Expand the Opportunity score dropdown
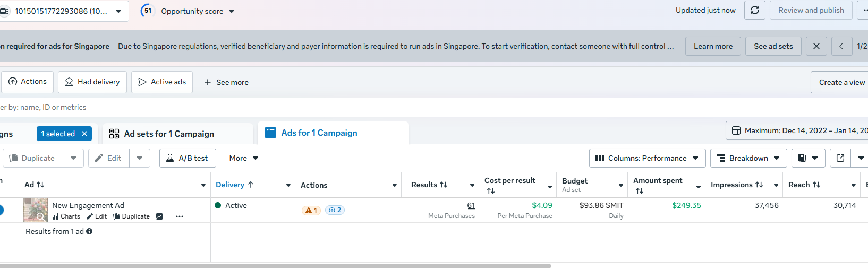The width and height of the screenshot is (868, 279). pos(232,11)
